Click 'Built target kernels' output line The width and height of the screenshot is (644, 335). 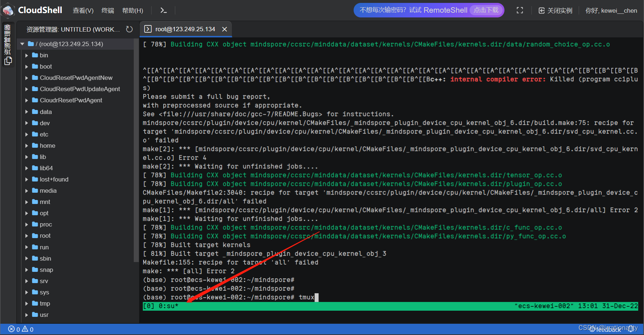point(210,245)
